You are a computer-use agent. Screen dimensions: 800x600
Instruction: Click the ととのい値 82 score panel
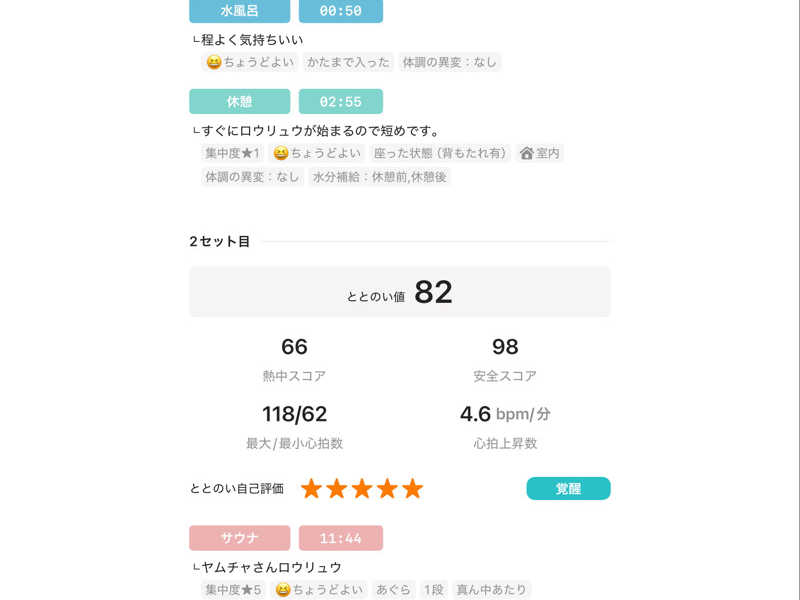(x=399, y=292)
